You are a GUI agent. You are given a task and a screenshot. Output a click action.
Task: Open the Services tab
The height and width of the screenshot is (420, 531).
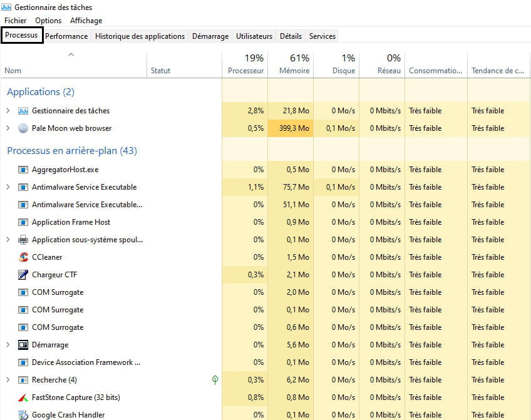pos(322,36)
